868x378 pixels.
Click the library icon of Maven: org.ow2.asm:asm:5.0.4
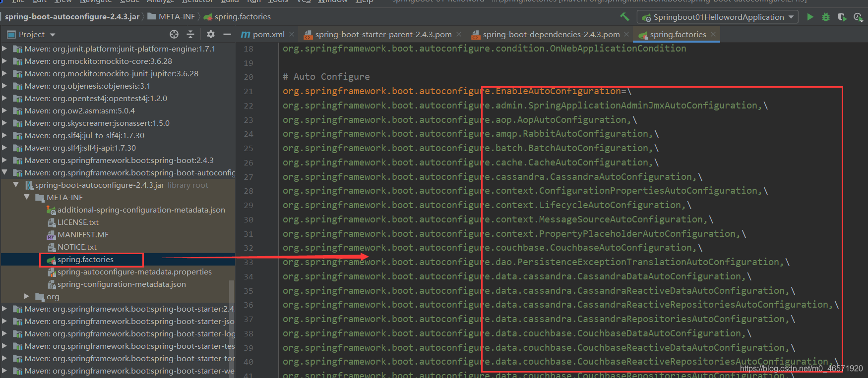[18, 111]
